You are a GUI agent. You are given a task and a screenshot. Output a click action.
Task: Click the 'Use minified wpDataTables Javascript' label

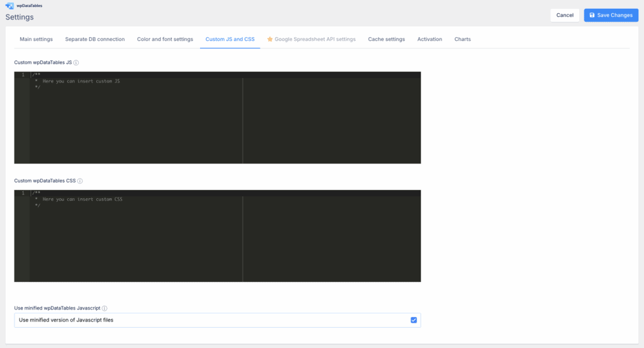click(57, 308)
